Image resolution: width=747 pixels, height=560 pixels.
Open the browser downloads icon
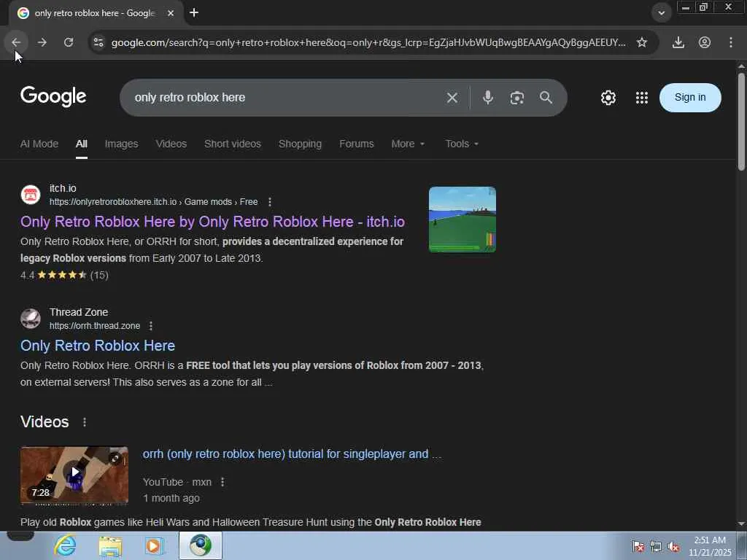tap(678, 42)
